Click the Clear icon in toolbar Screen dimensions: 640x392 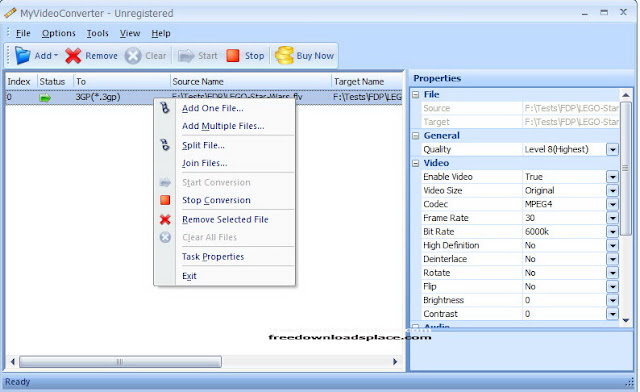133,56
